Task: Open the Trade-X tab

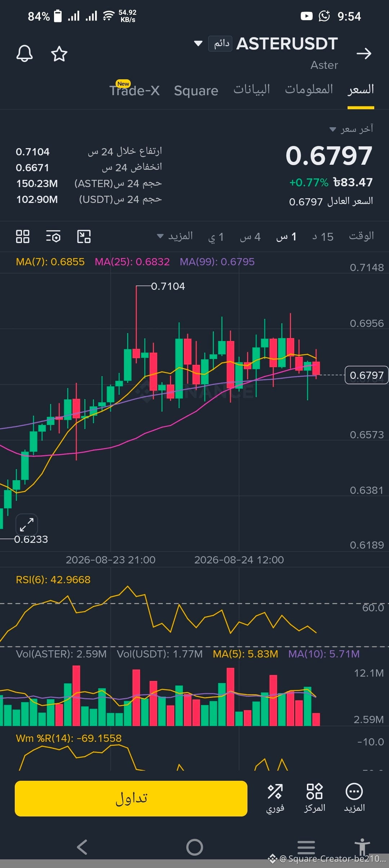Action: tap(135, 90)
